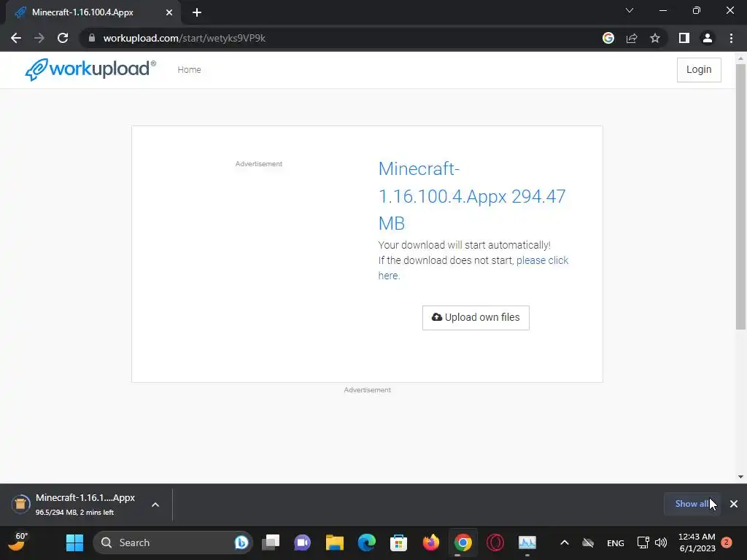Click the workupload logo
The width and height of the screenshot is (747, 560).
90,69
